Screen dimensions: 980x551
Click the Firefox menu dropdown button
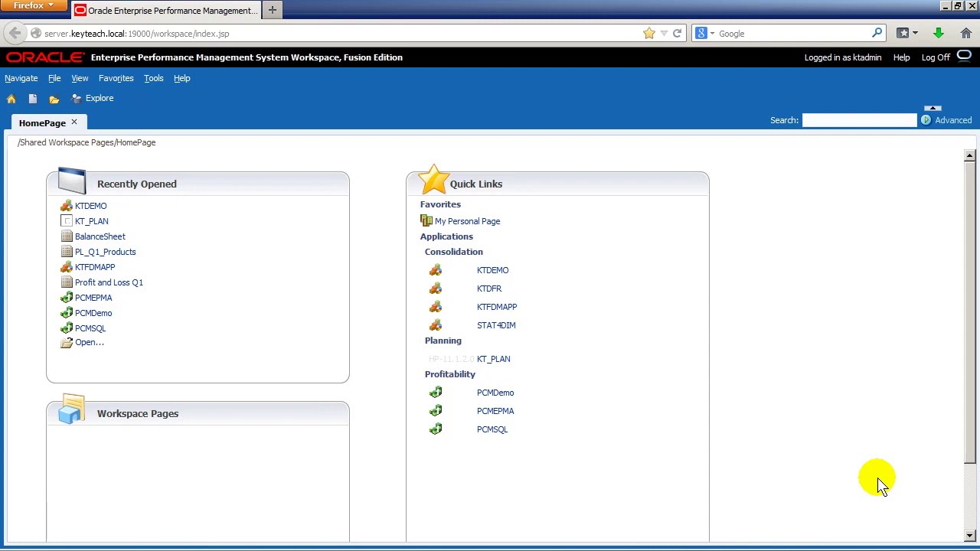click(x=32, y=5)
